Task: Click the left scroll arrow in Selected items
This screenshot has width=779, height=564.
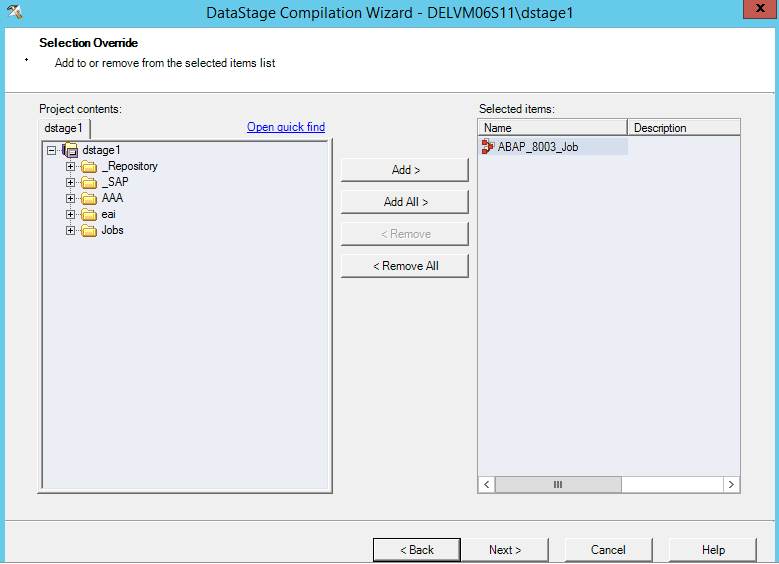Action: point(487,484)
